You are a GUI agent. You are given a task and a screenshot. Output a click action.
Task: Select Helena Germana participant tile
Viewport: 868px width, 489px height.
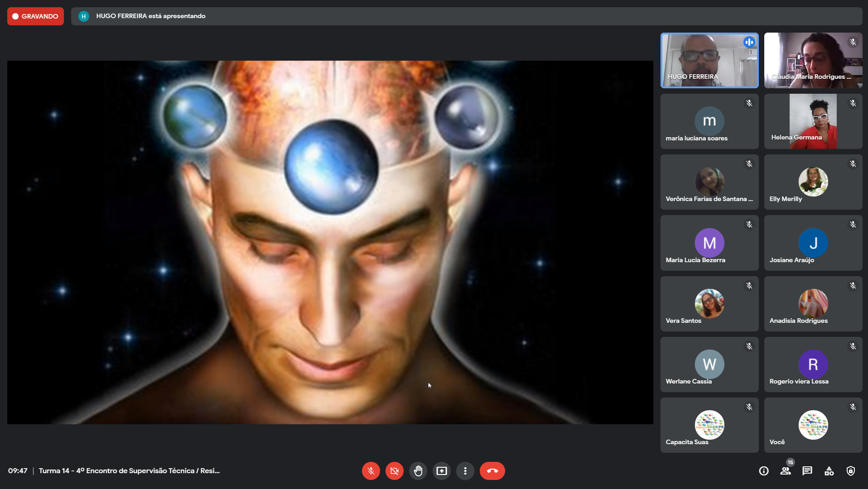point(813,121)
